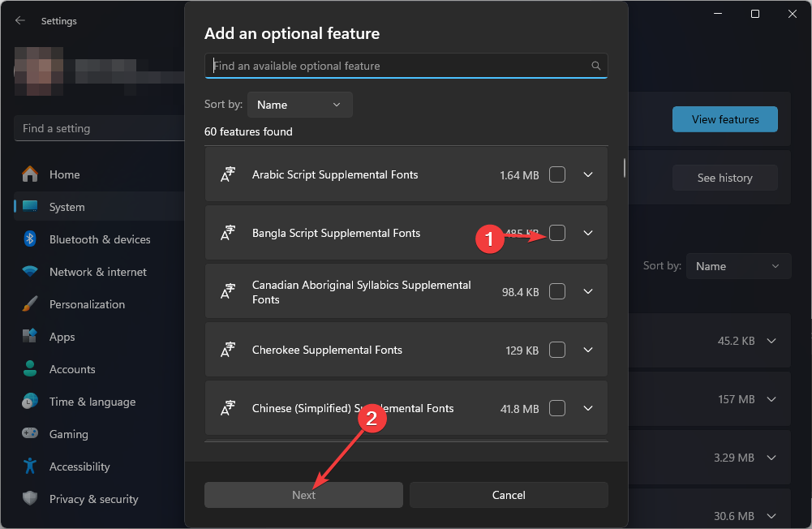The height and width of the screenshot is (529, 812).
Task: Tick the Cherokee Supplemental Fonts checkbox
Action: point(557,350)
